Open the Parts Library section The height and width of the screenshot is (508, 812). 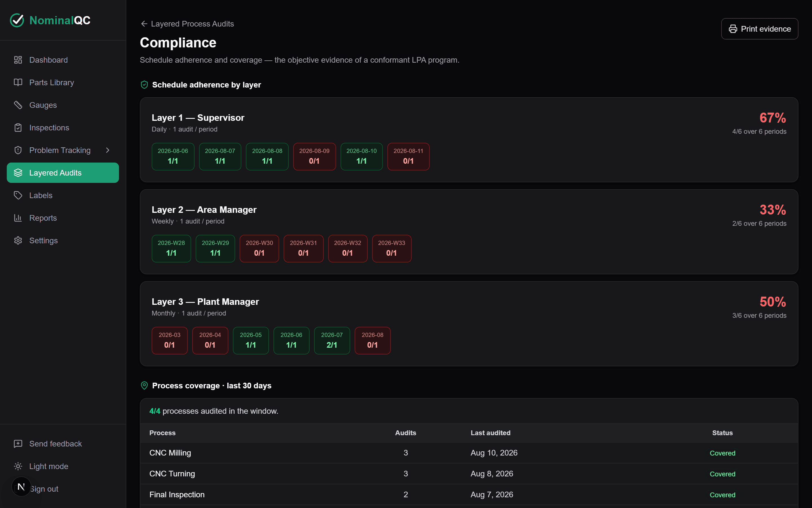pyautogui.click(x=63, y=82)
